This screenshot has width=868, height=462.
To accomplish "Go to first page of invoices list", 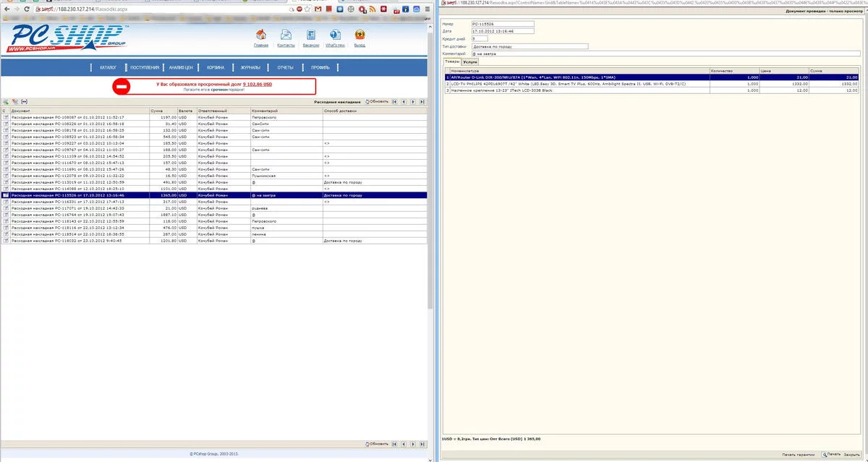I will click(x=394, y=102).
